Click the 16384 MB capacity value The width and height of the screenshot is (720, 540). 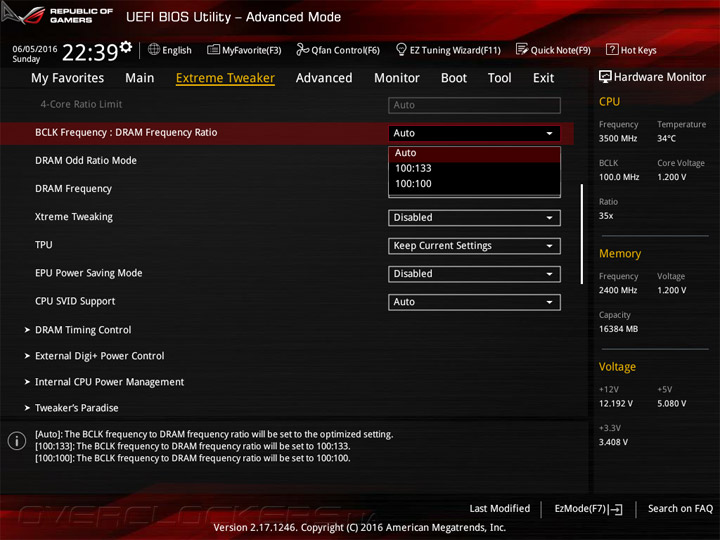point(618,329)
